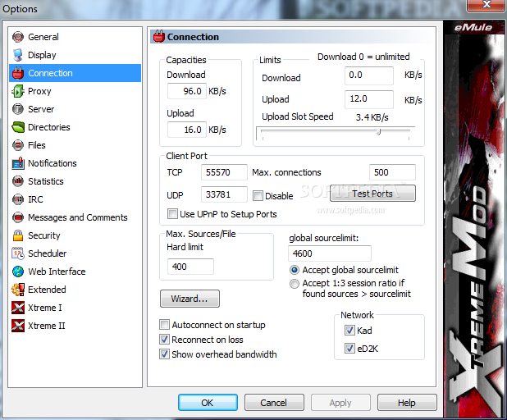Toggle Show overhead bandwidth

(x=164, y=354)
